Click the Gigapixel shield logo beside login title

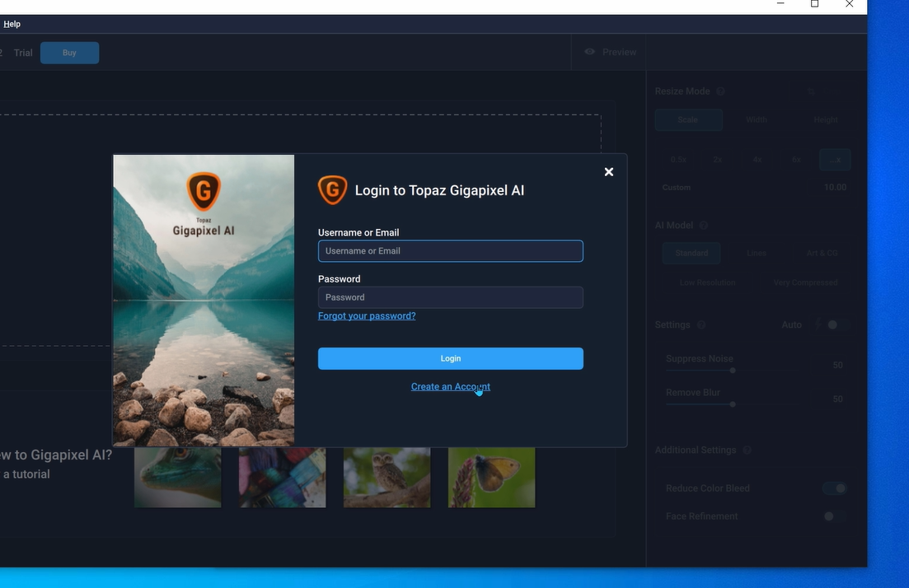click(x=332, y=190)
